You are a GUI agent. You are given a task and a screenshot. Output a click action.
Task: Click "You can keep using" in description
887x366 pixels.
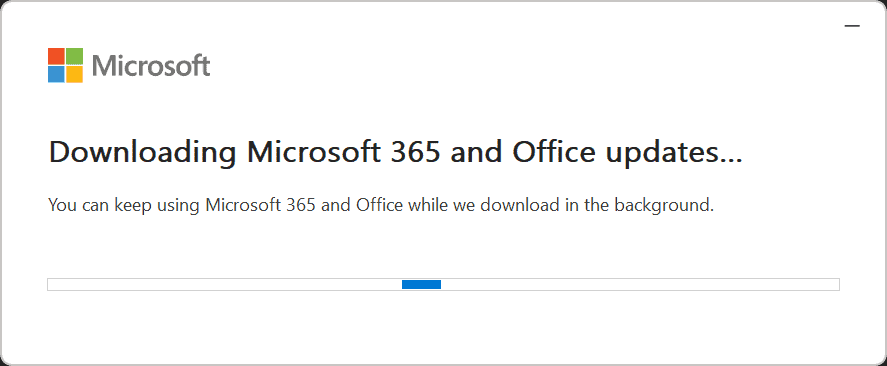124,205
